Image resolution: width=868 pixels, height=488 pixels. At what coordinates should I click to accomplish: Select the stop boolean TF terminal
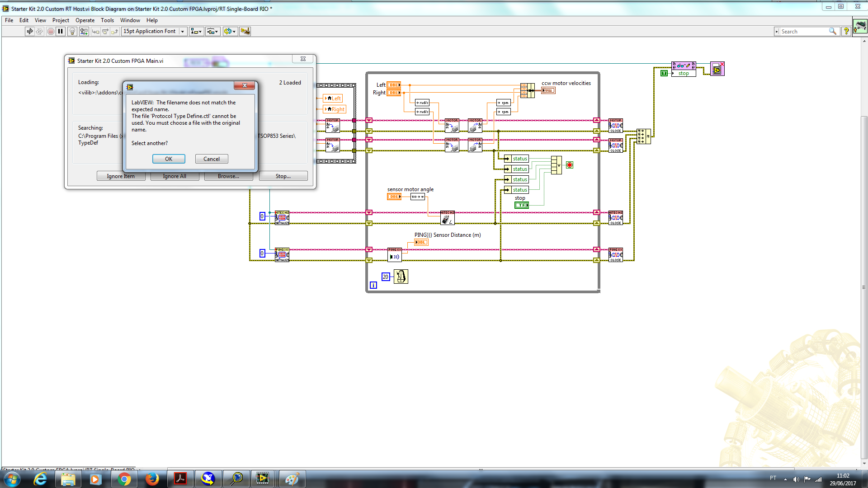[522, 205]
